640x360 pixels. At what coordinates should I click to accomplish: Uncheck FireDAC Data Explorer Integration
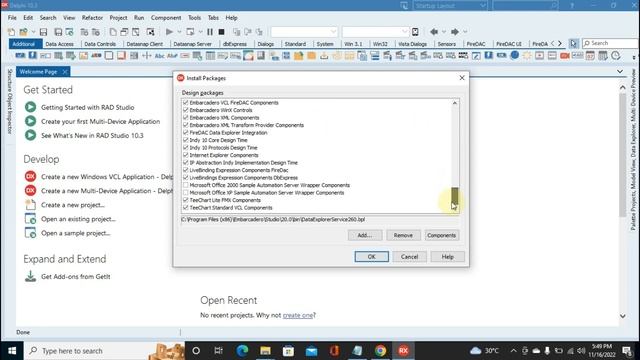pos(186,133)
